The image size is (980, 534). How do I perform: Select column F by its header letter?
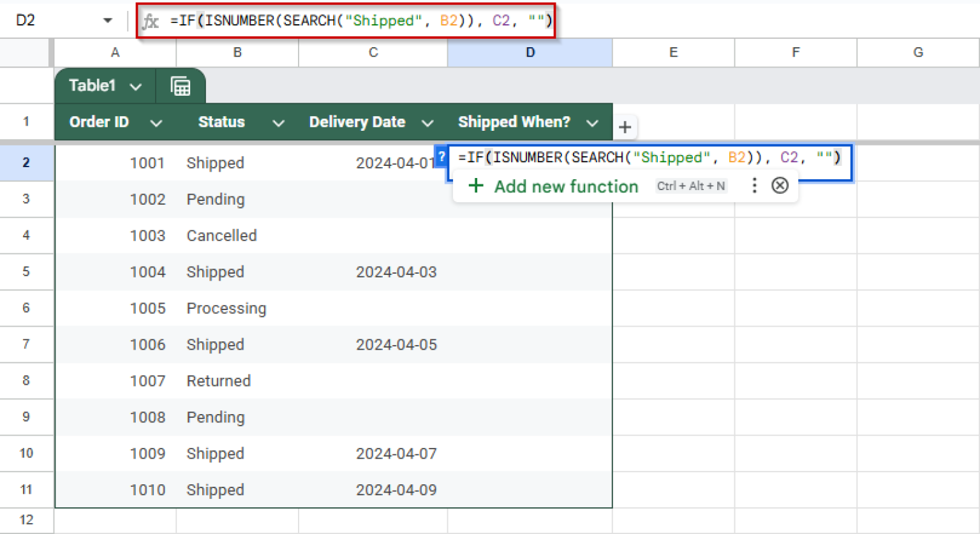(x=795, y=53)
